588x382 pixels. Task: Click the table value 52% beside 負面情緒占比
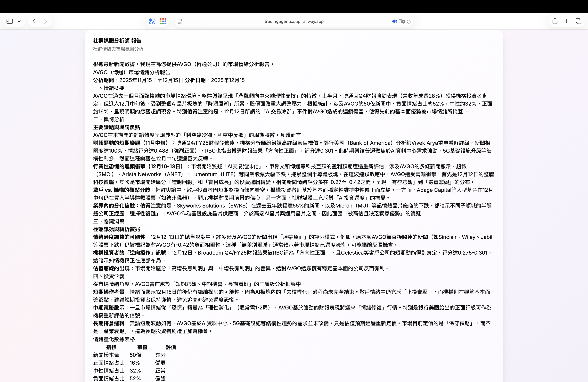135,379
